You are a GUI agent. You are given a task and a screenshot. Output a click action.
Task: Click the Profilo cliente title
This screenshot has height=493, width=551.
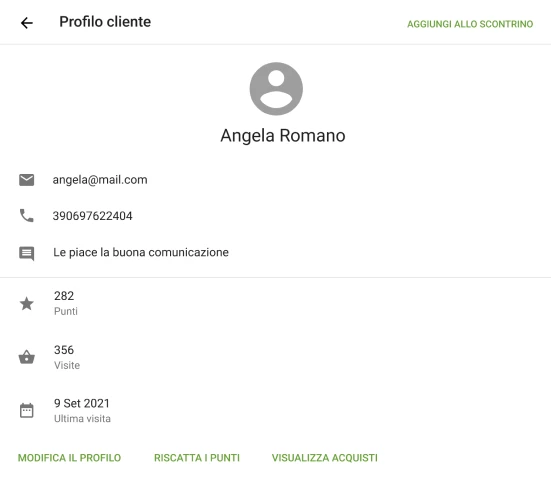[105, 22]
